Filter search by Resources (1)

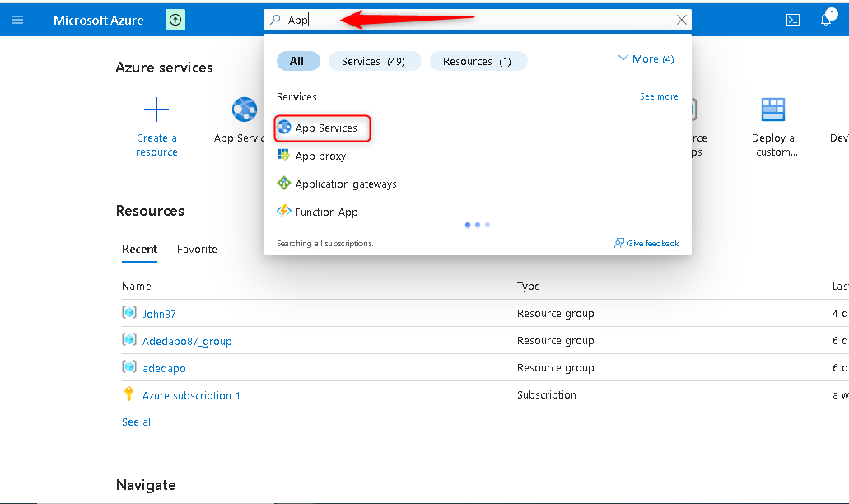click(x=478, y=60)
